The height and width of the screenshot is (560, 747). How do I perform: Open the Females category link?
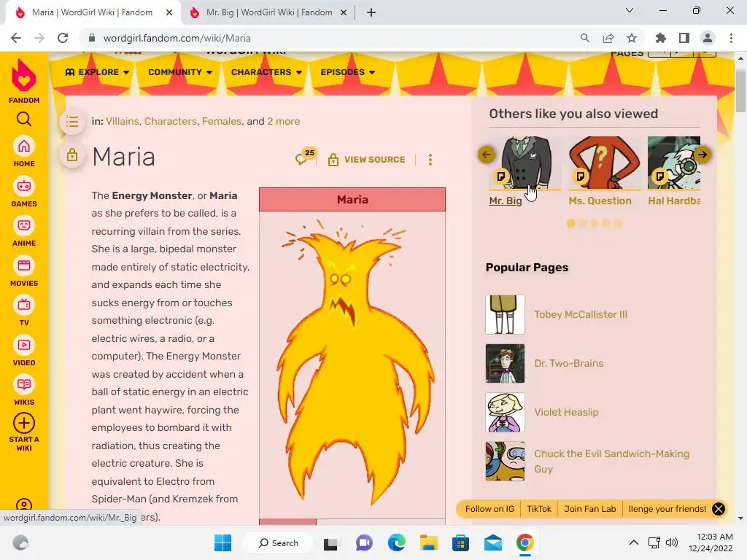tap(222, 122)
